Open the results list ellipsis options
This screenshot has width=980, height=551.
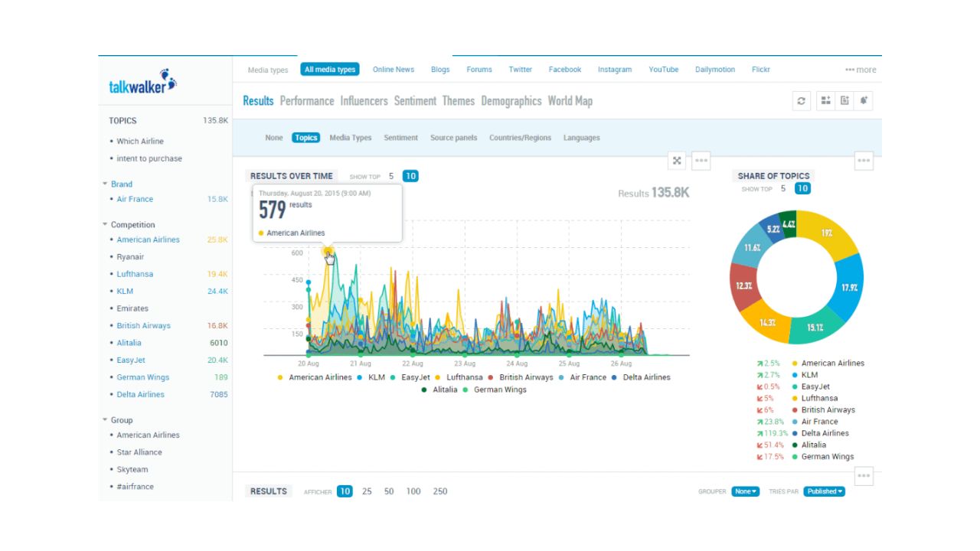click(864, 476)
